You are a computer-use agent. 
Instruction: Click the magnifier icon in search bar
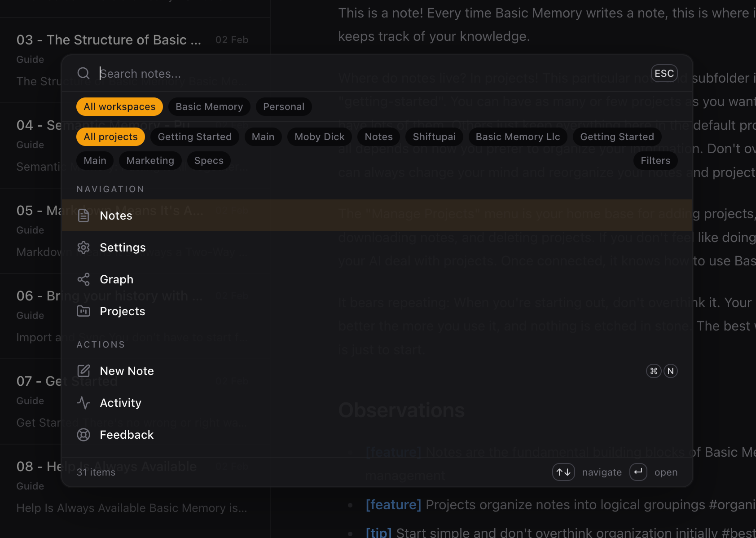84,73
